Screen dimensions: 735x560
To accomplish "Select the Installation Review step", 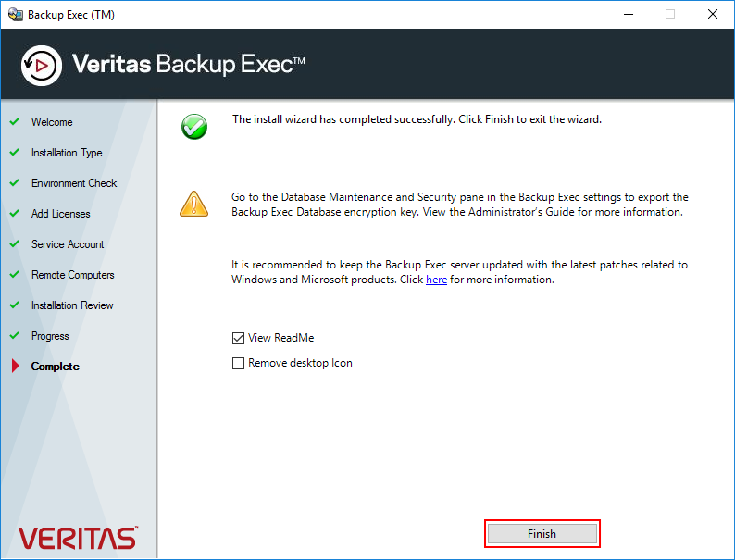I will click(x=72, y=305).
